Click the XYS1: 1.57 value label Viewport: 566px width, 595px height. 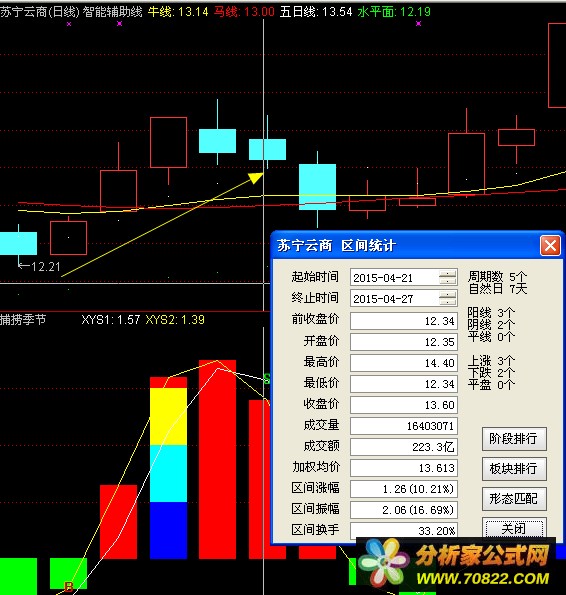[x=111, y=320]
